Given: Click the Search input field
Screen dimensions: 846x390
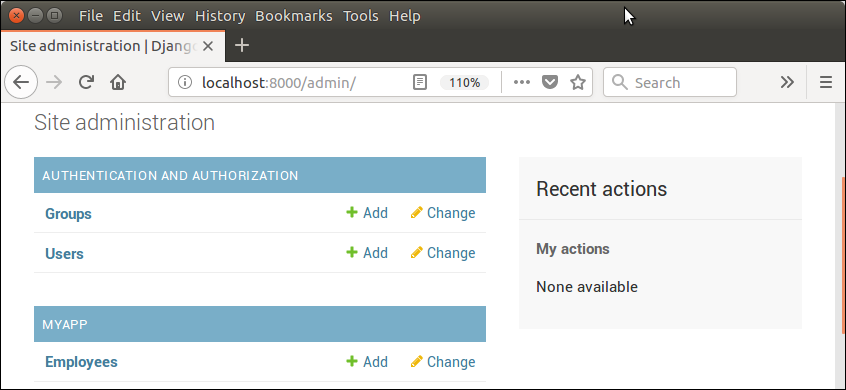Looking at the screenshot, I should tap(670, 83).
